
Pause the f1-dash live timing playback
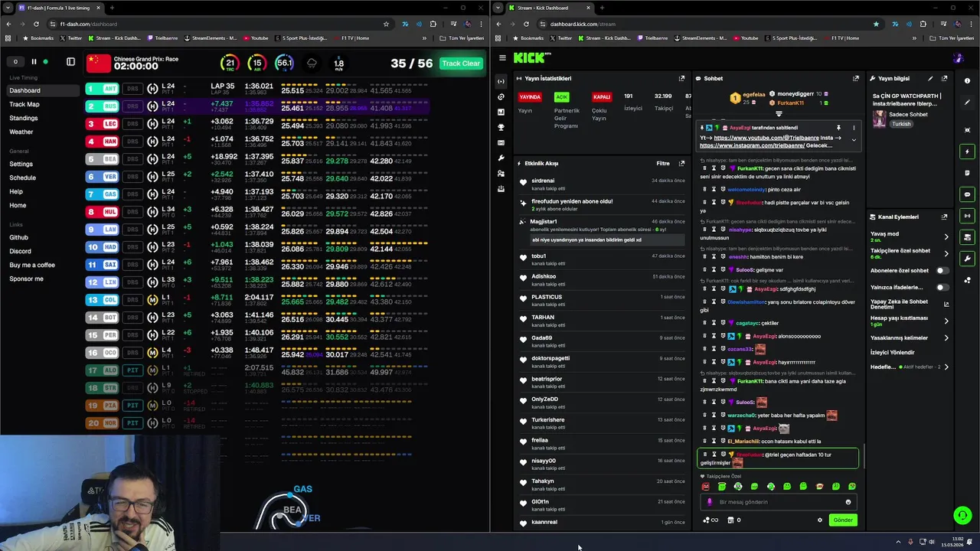(34, 62)
